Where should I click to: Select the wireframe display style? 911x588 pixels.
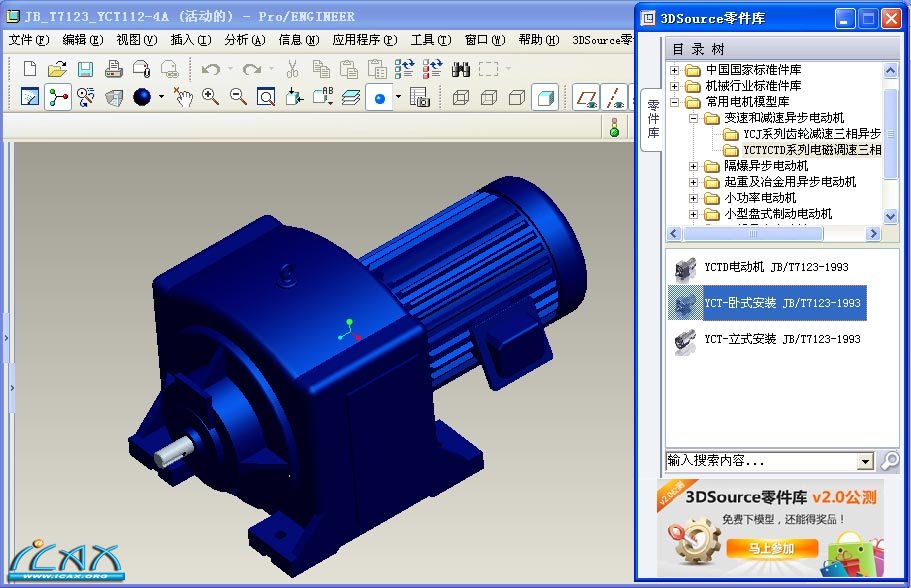460,97
